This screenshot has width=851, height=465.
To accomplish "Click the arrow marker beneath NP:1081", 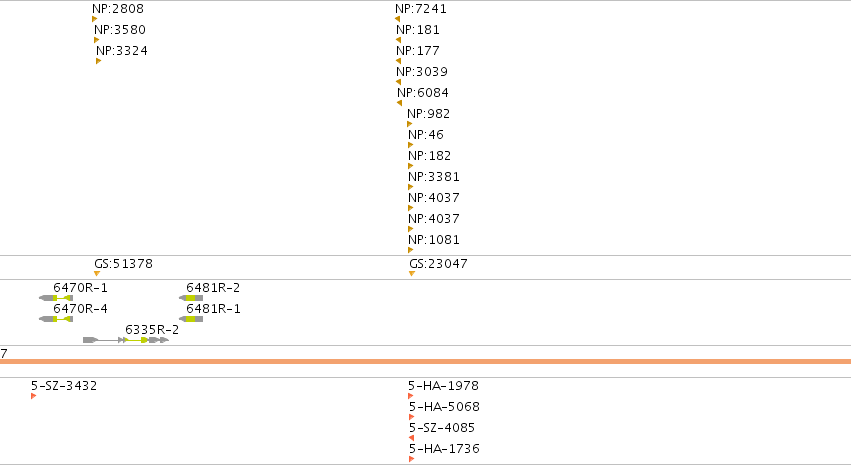I will click(411, 250).
